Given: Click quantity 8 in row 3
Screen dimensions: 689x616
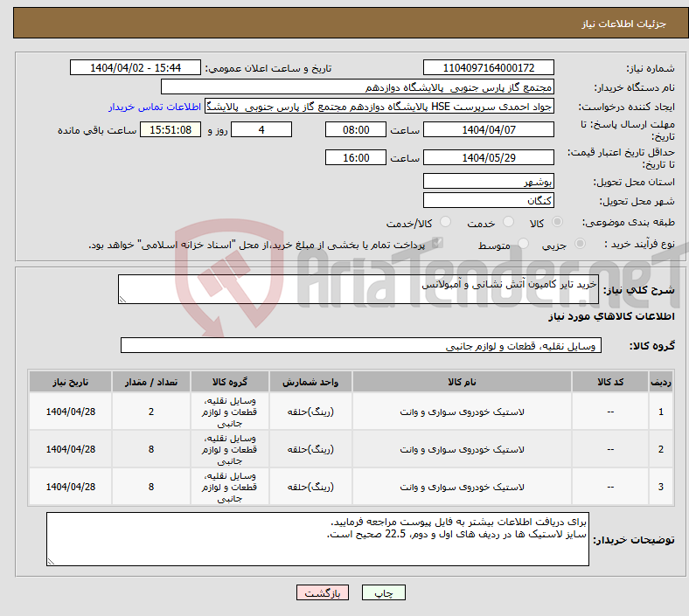Looking at the screenshot, I should click(x=151, y=487).
